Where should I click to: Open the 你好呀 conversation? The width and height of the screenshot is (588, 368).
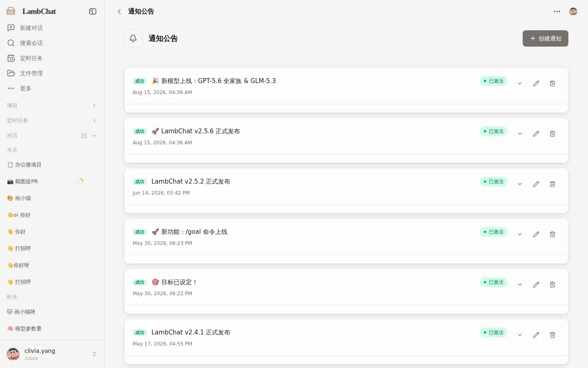(x=52, y=265)
